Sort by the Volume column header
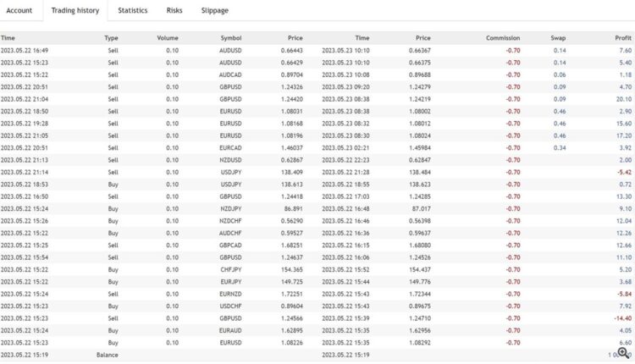 168,38
